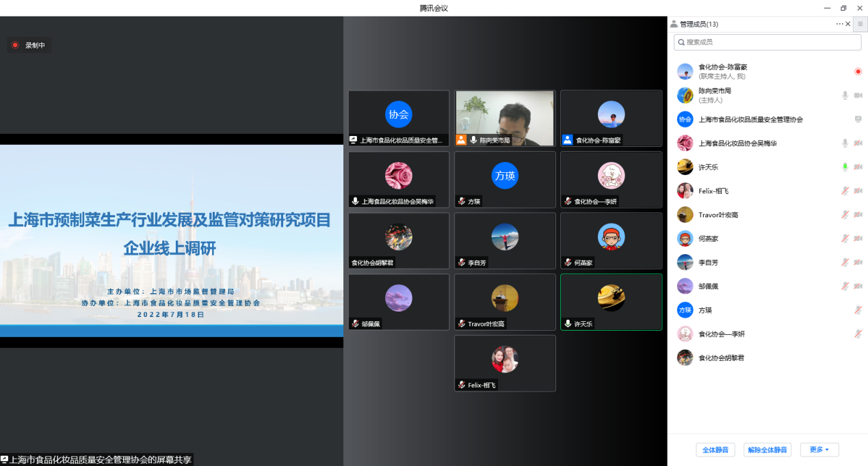Viewport: 868px width, 466px height.
Task: Select 邹佩佩 in the member list
Action: point(708,286)
